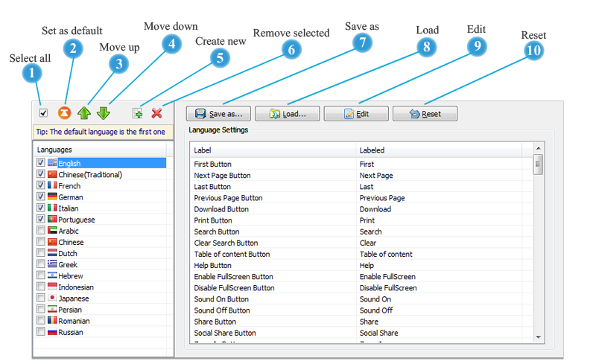Click the orange move-to-top icon
The height and width of the screenshot is (364, 596).
64,113
